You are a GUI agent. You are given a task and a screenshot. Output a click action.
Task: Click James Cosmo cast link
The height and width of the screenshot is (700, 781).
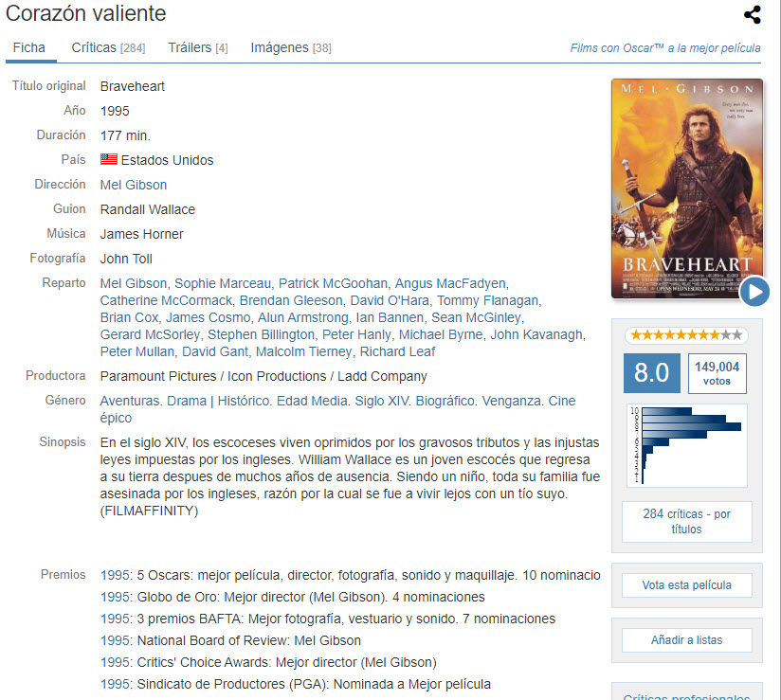coord(208,317)
